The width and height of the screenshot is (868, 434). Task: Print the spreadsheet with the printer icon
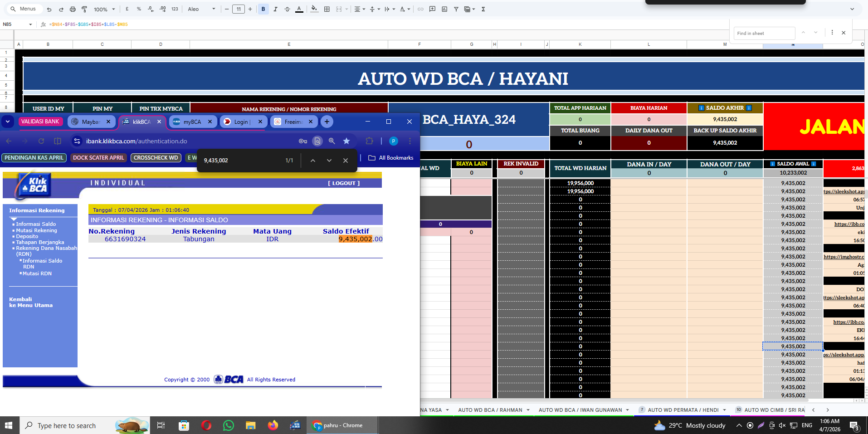pyautogui.click(x=73, y=9)
